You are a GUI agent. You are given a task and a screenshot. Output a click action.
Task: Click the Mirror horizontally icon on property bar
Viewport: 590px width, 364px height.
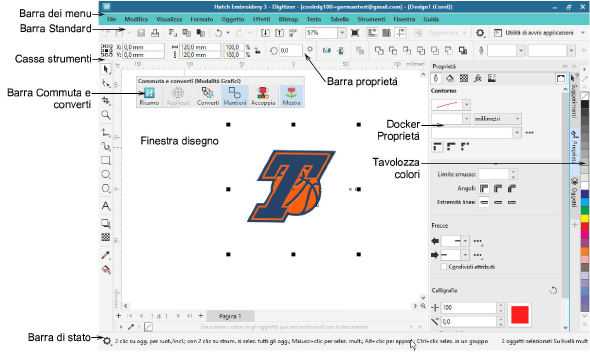coord(326,50)
